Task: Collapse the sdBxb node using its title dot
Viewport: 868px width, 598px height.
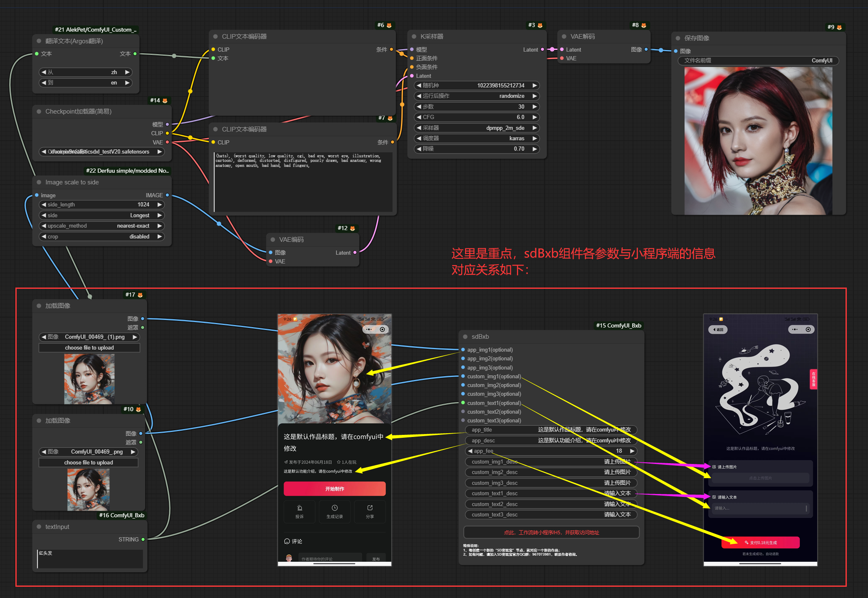Action: click(465, 337)
